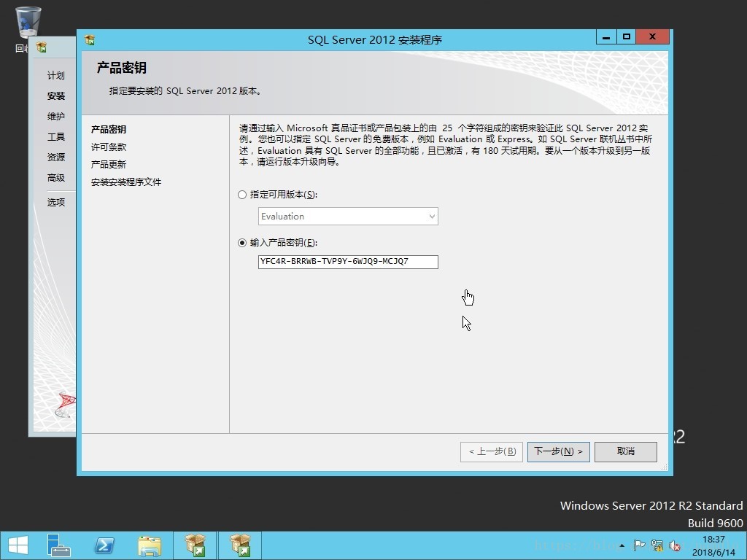Maximize the SQL Server 2012 setup window

click(x=626, y=37)
